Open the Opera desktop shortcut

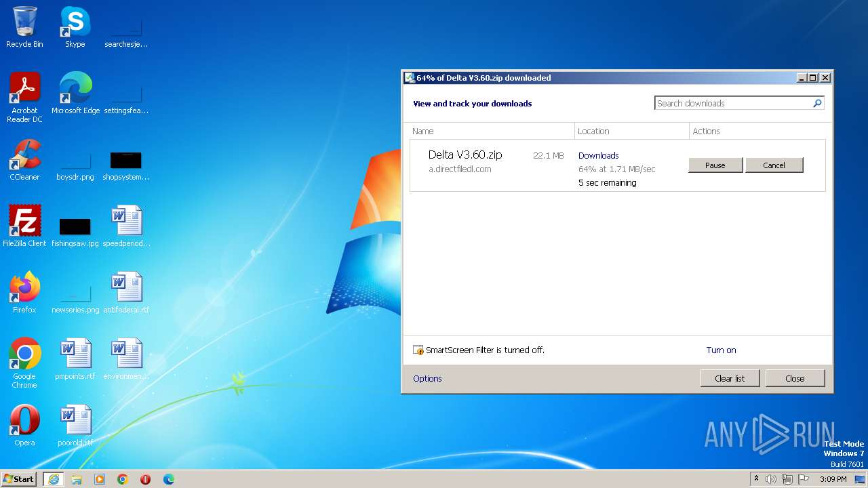point(24,426)
